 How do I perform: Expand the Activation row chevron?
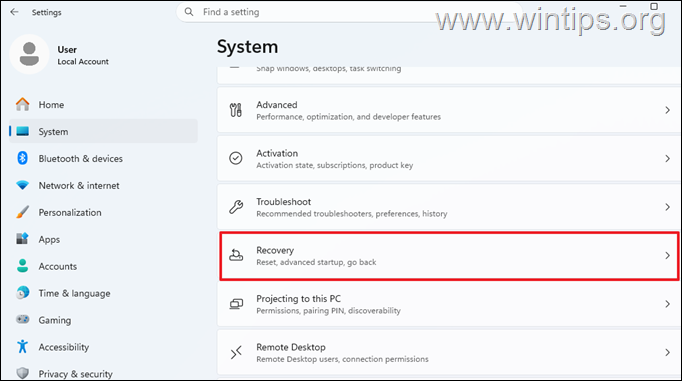[x=667, y=159]
